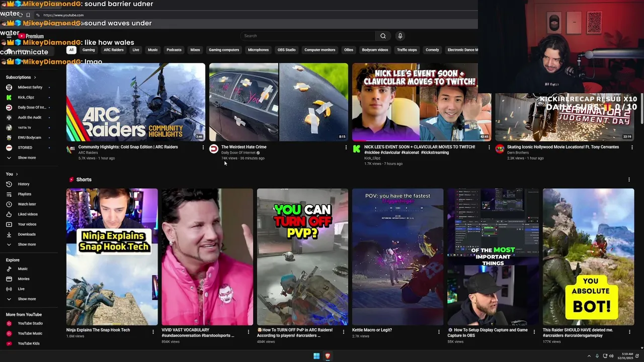Viewport: 644px width, 362px height.
Task: Open YouTube Music link
Action: click(x=30, y=333)
